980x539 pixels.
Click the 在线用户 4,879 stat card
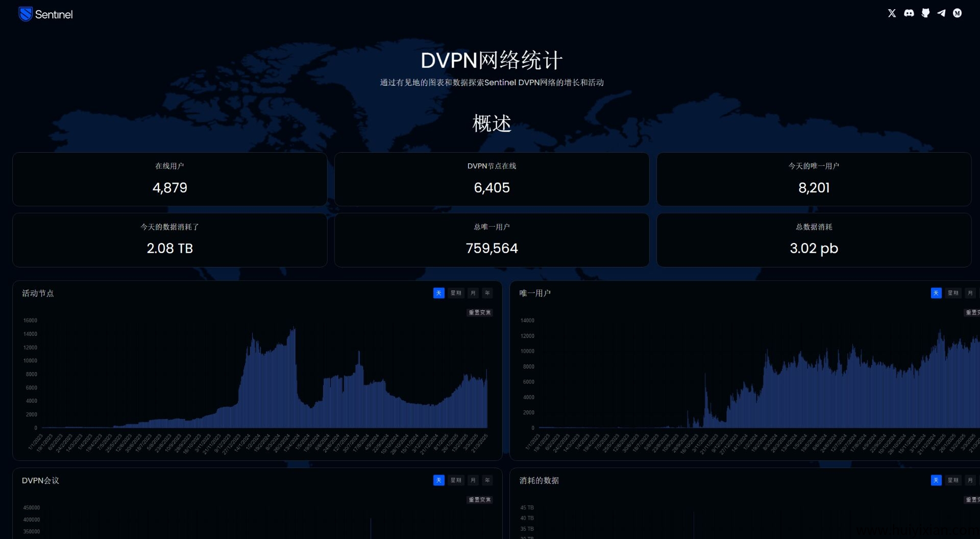(x=170, y=179)
